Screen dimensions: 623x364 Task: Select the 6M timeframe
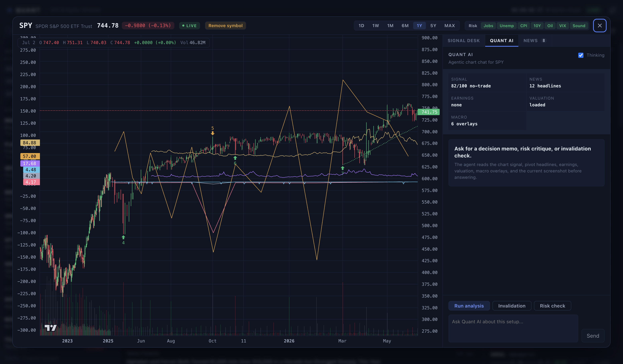(405, 26)
